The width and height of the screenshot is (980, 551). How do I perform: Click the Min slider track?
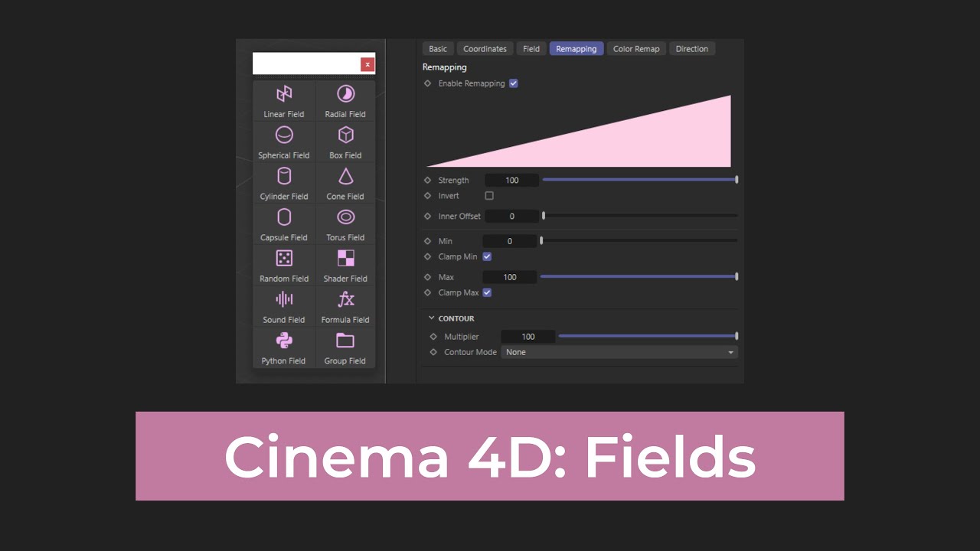coord(639,240)
